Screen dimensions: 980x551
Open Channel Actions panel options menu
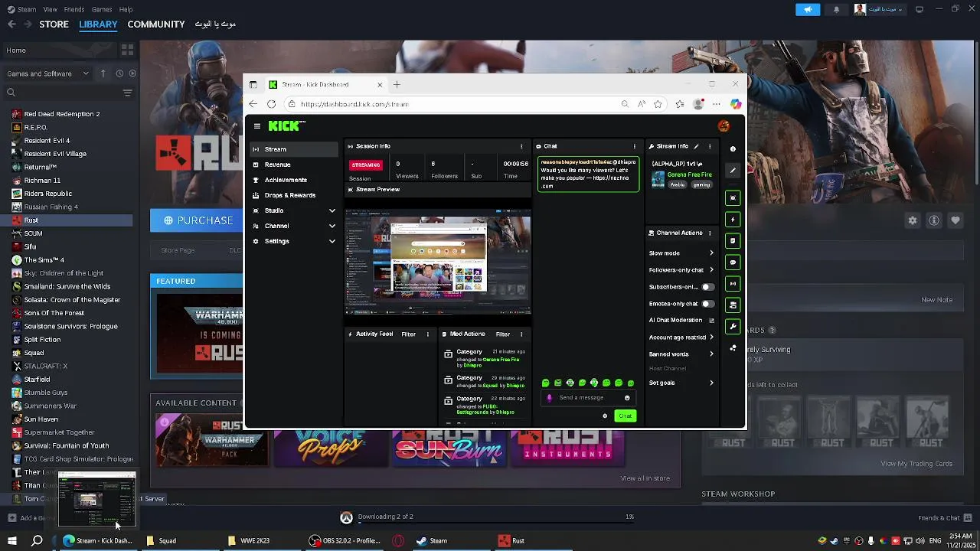point(710,233)
